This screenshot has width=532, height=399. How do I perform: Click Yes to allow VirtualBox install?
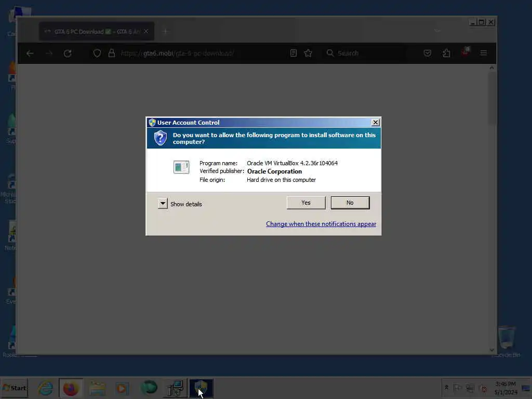[x=305, y=203]
